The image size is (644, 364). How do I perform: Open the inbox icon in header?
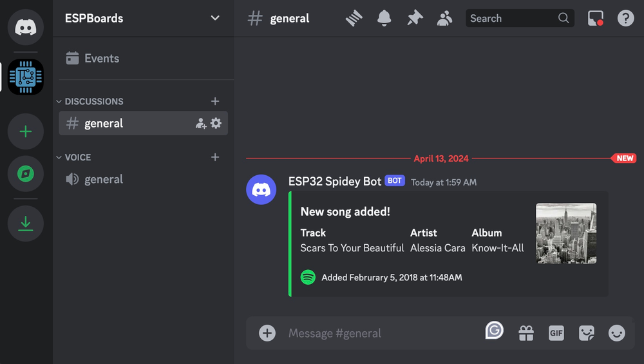coord(596,19)
